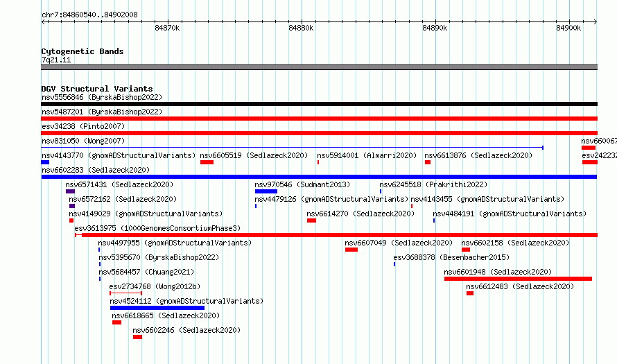Open the nsv4143770 gnomAD variant label
Viewport: 617px width, 364px height.
(119, 155)
